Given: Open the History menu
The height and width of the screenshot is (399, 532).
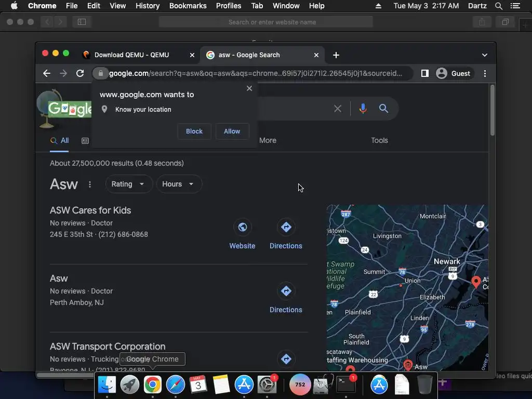Looking at the screenshot, I should coord(148,6).
